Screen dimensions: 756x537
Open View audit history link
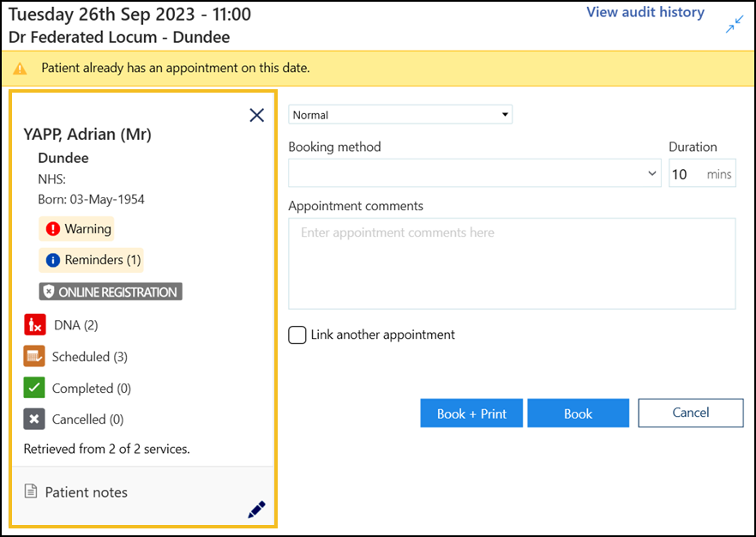pyautogui.click(x=645, y=13)
